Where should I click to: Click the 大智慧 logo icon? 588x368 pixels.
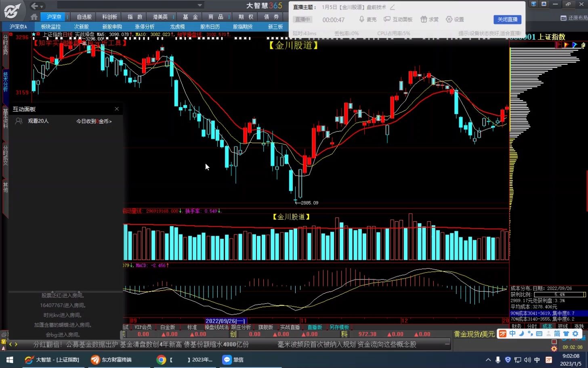click(x=13, y=11)
